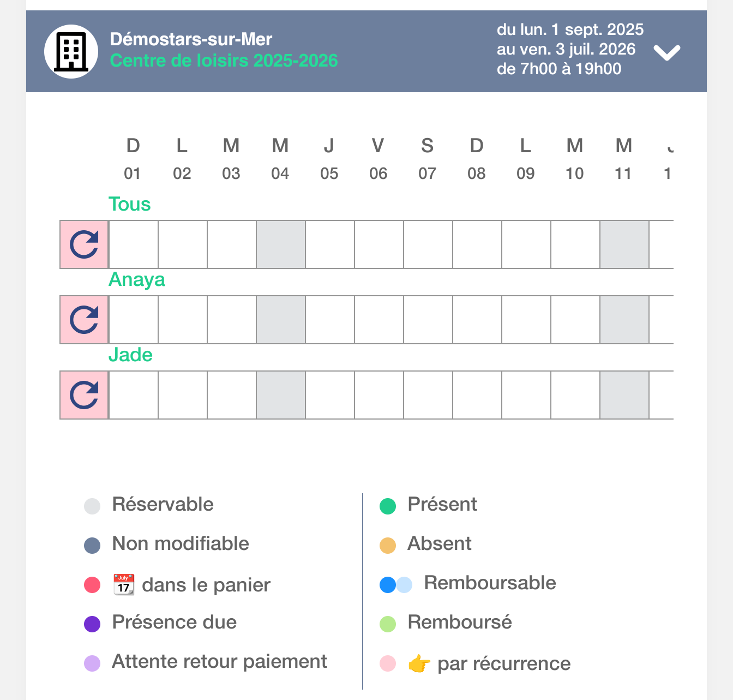Toggle Anaya's reservation cell for Monday 02
Image resolution: width=733 pixels, height=700 pixels.
(182, 320)
